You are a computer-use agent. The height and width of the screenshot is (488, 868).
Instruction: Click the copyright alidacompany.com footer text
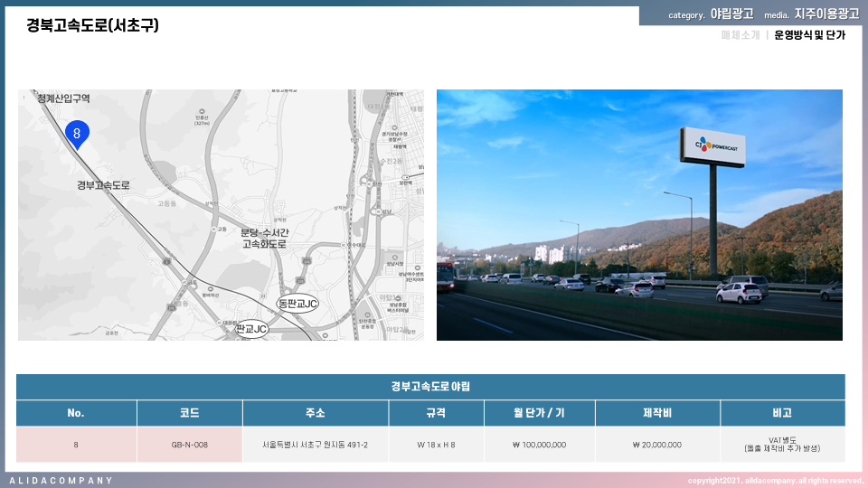(775, 480)
